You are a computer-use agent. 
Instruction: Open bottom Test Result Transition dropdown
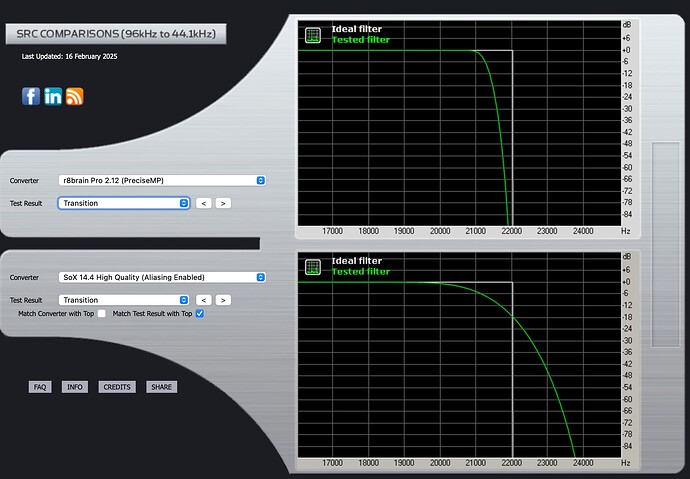point(124,300)
